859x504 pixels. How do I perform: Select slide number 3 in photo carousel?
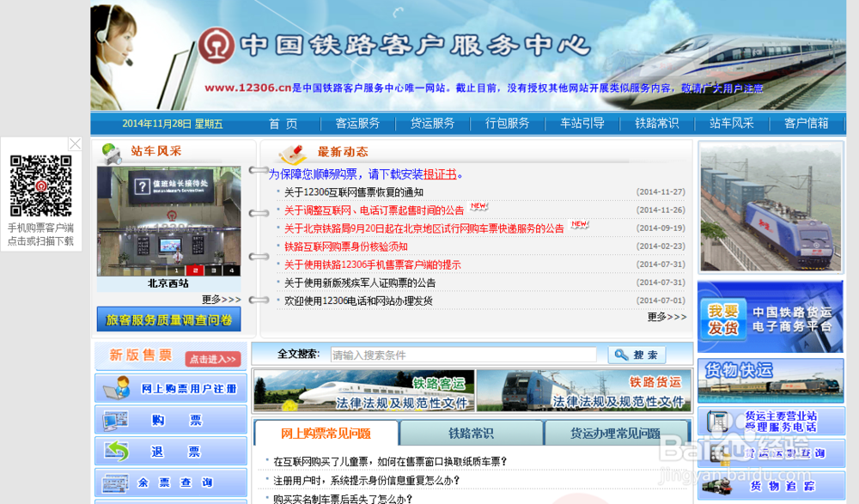coord(214,270)
